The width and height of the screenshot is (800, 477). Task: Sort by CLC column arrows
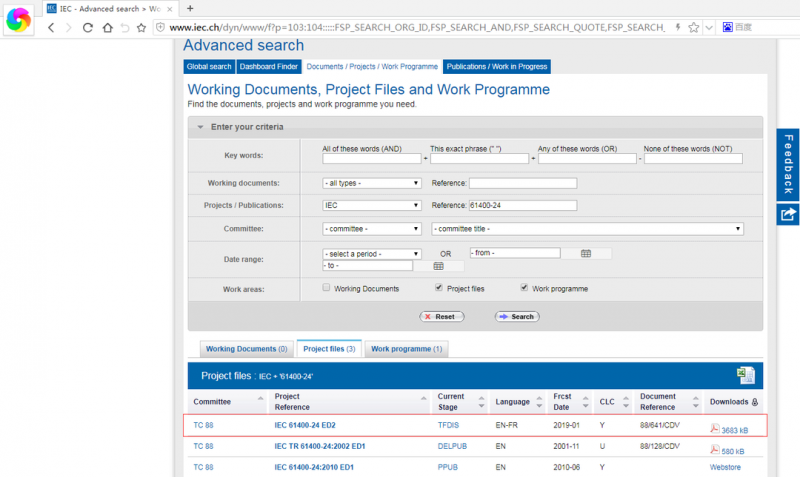click(x=626, y=401)
